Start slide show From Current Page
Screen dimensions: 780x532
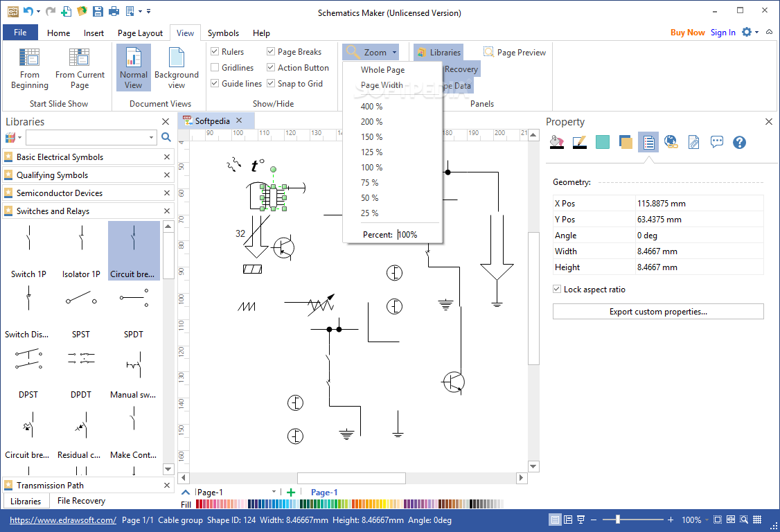coord(80,69)
